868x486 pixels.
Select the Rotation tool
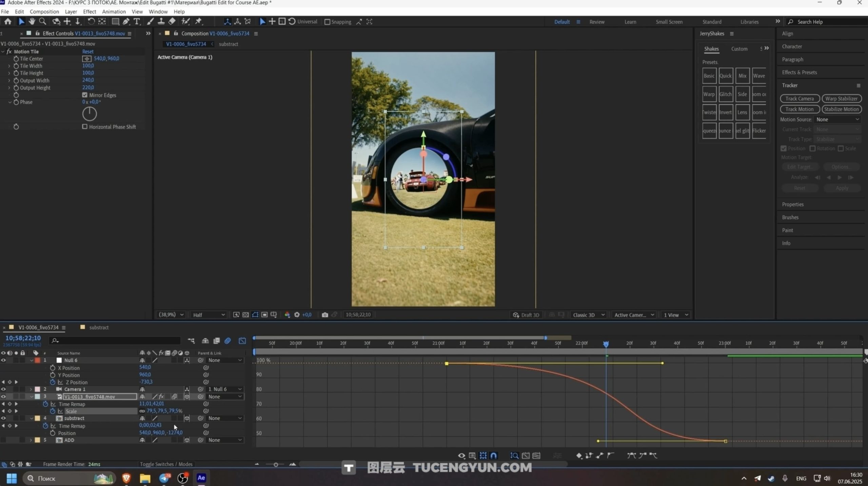(91, 21)
